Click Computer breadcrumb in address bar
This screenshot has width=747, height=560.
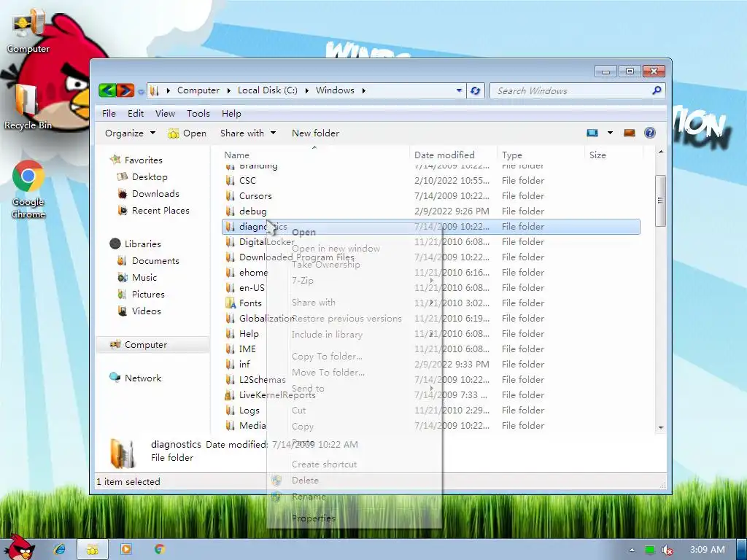tap(198, 90)
